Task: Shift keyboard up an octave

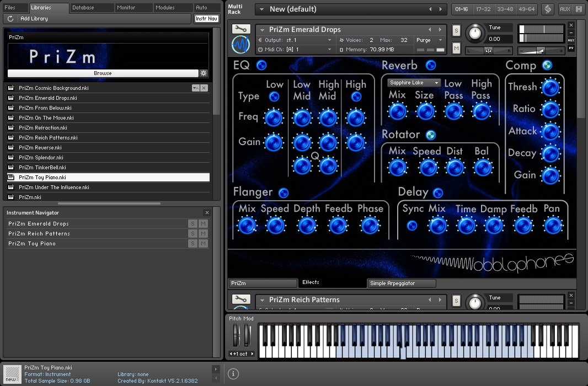Action: point(253,354)
